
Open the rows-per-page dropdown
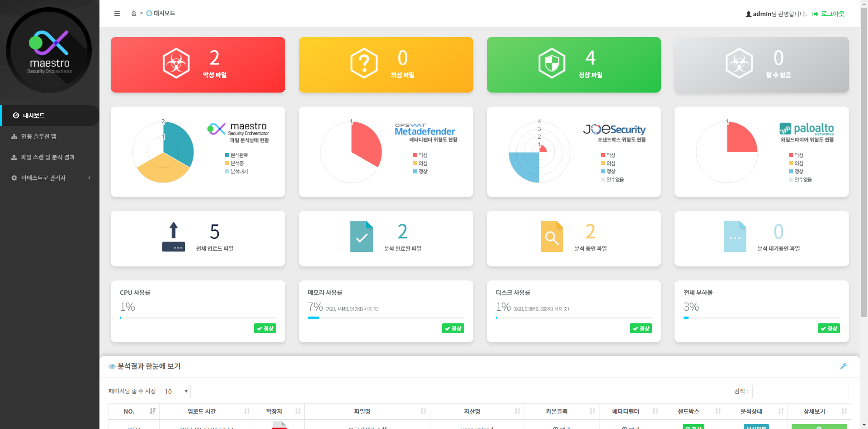click(174, 392)
